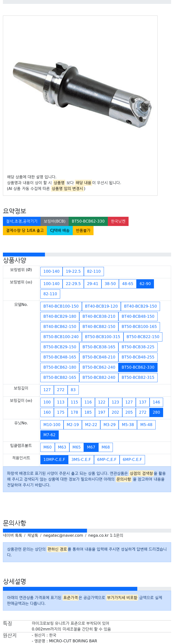Click the CJ택배 배송 shipping tag
This screenshot has width=174, height=644.
(x=60, y=231)
